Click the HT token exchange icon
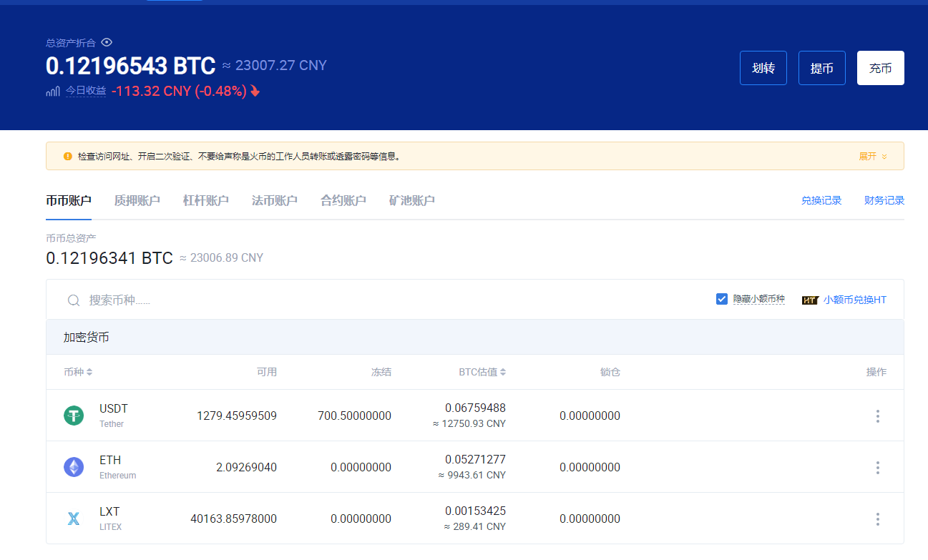 pyautogui.click(x=810, y=300)
